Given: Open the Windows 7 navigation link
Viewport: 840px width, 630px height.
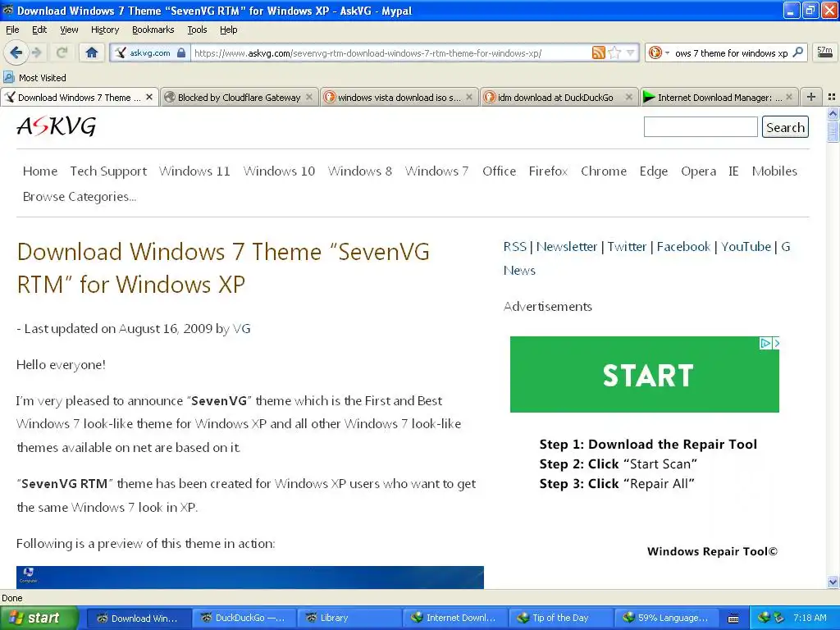Looking at the screenshot, I should [436, 171].
